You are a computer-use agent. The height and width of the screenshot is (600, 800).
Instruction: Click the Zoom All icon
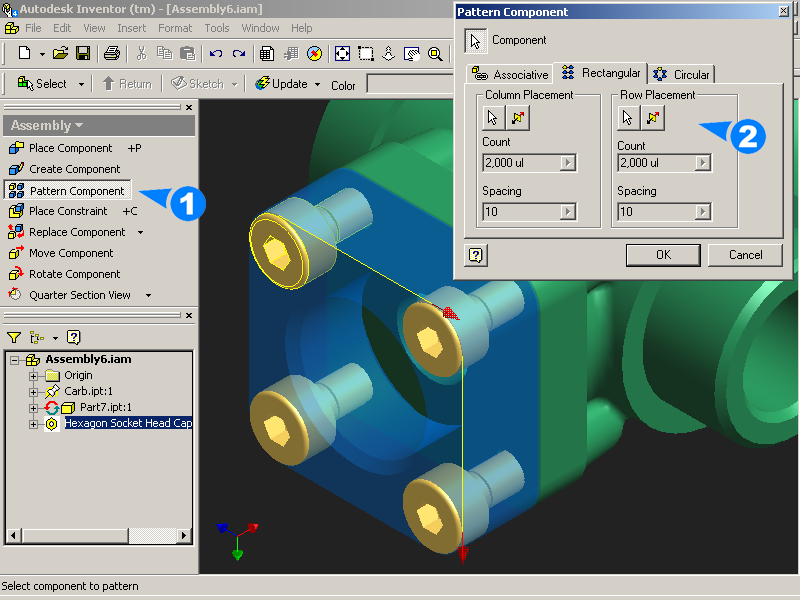(x=342, y=53)
